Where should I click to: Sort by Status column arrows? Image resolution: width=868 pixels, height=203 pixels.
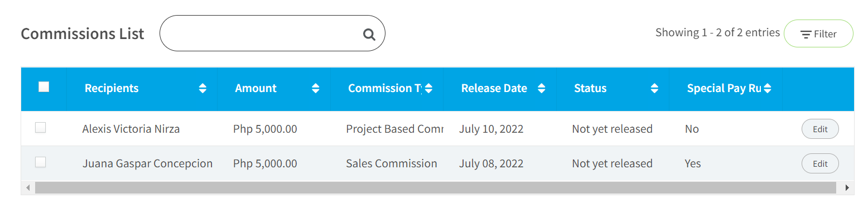(x=654, y=88)
